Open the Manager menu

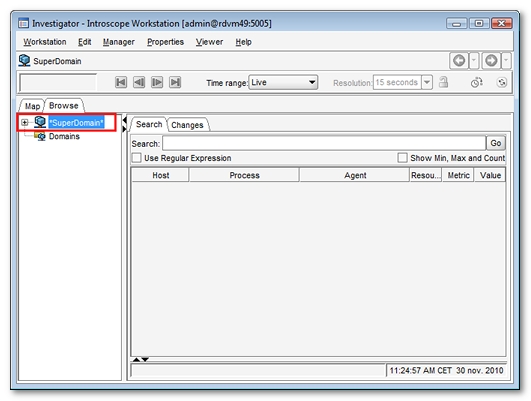tap(119, 42)
